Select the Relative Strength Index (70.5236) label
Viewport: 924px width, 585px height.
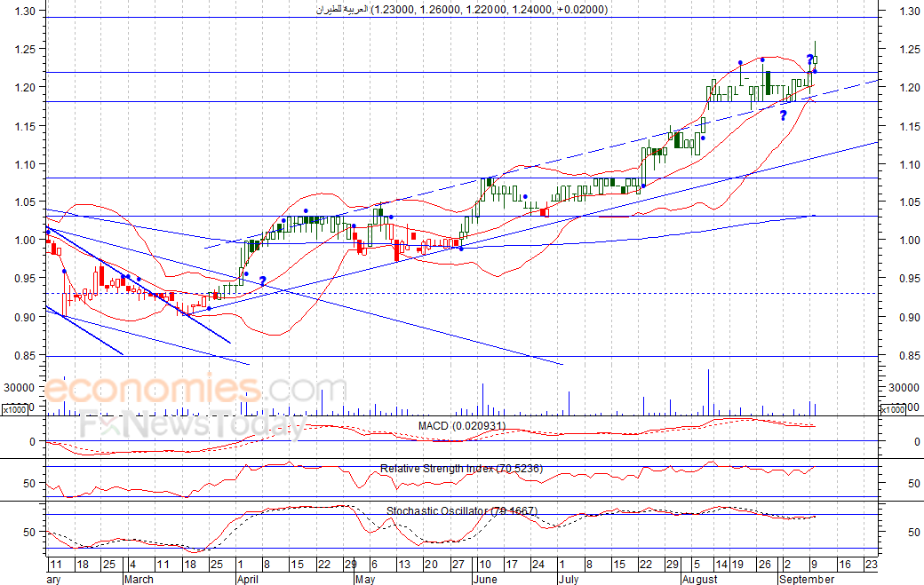(461, 469)
